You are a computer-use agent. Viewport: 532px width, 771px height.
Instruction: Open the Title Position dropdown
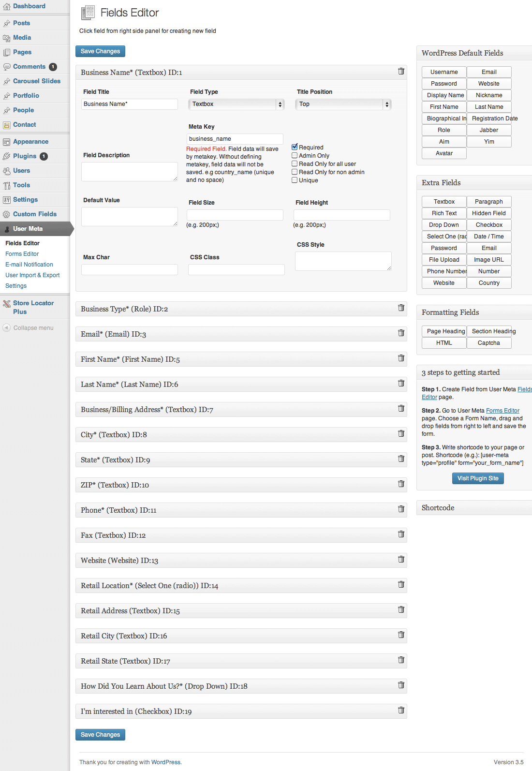pyautogui.click(x=343, y=104)
